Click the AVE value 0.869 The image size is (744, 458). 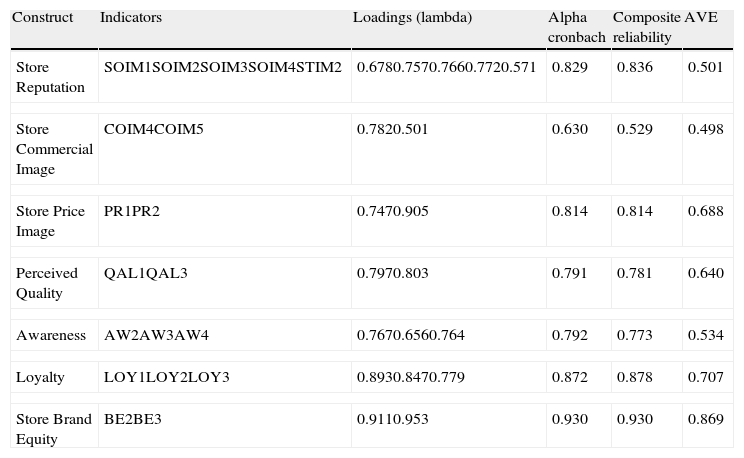[x=705, y=419]
